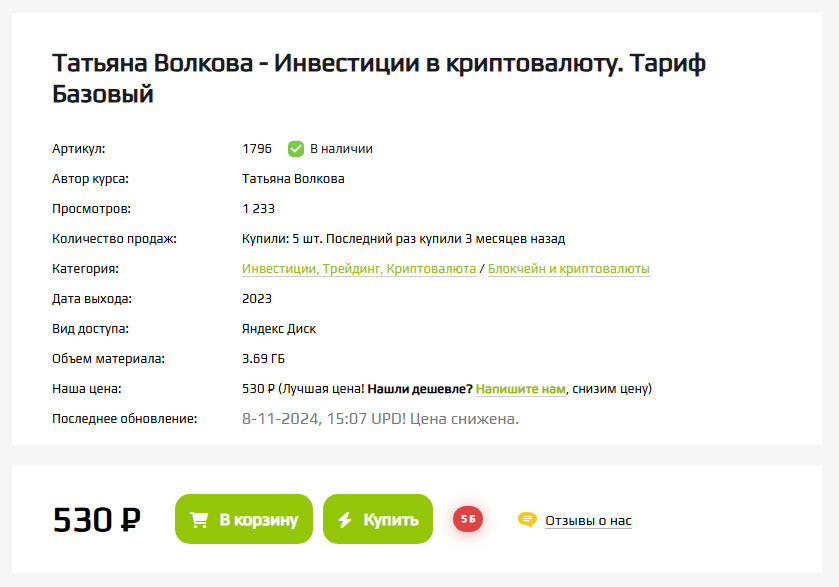
Task: Click the 3.69 ГБ material size
Action: [264, 358]
